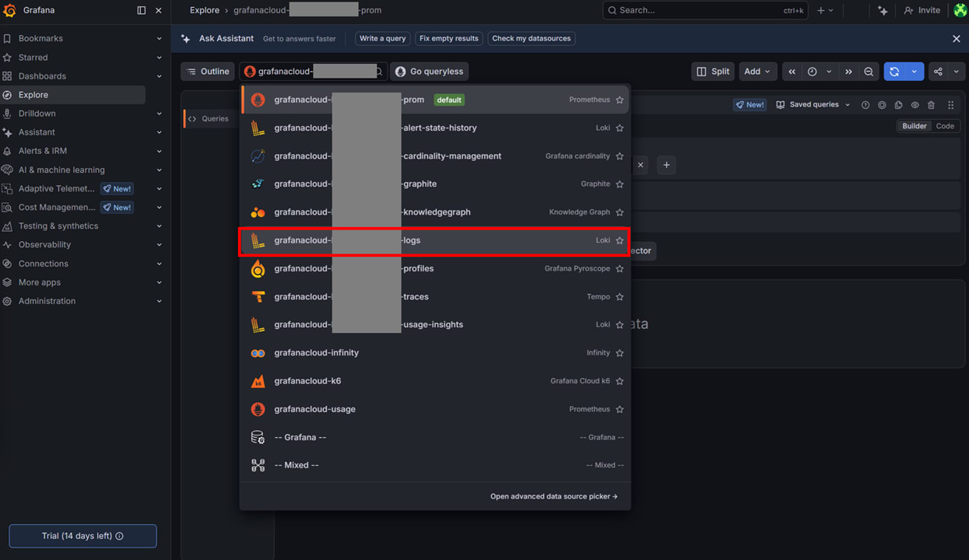Star the grafanacloud-usage datasource
Screen dimensions: 969x560
point(620,409)
